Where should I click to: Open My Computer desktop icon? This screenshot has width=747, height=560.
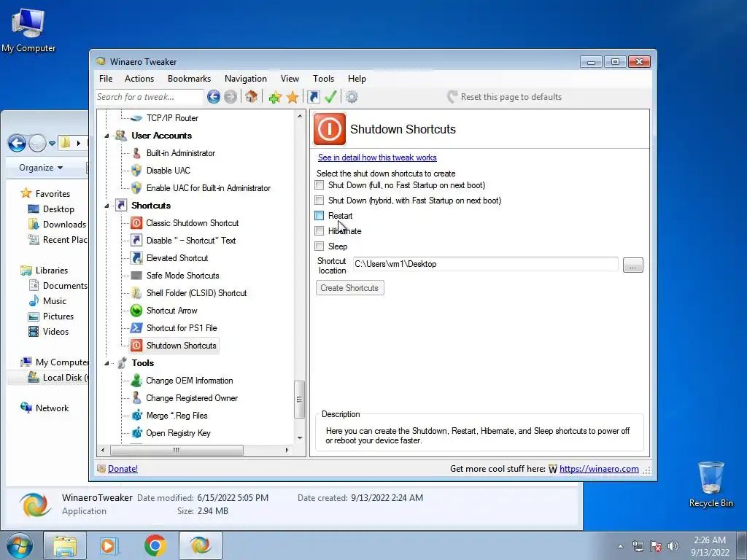[x=28, y=29]
